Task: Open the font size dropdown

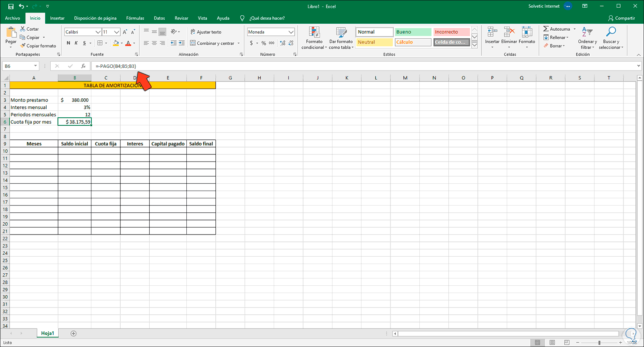Action: click(x=117, y=32)
